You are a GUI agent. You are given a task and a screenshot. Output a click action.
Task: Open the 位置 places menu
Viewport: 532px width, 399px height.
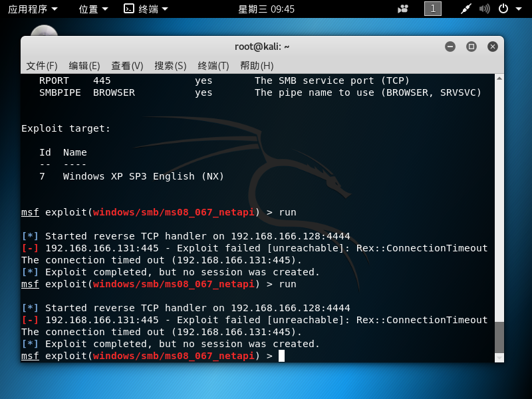(x=93, y=9)
